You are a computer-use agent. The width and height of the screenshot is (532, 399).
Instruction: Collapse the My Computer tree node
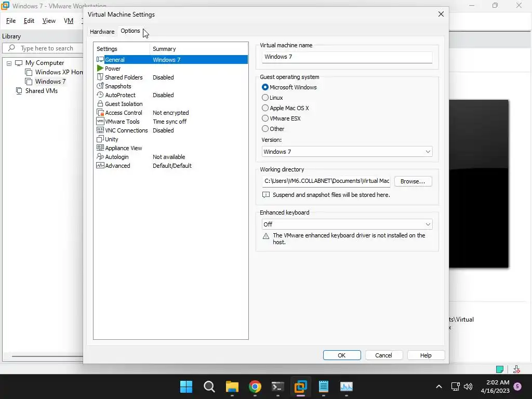[9, 63]
